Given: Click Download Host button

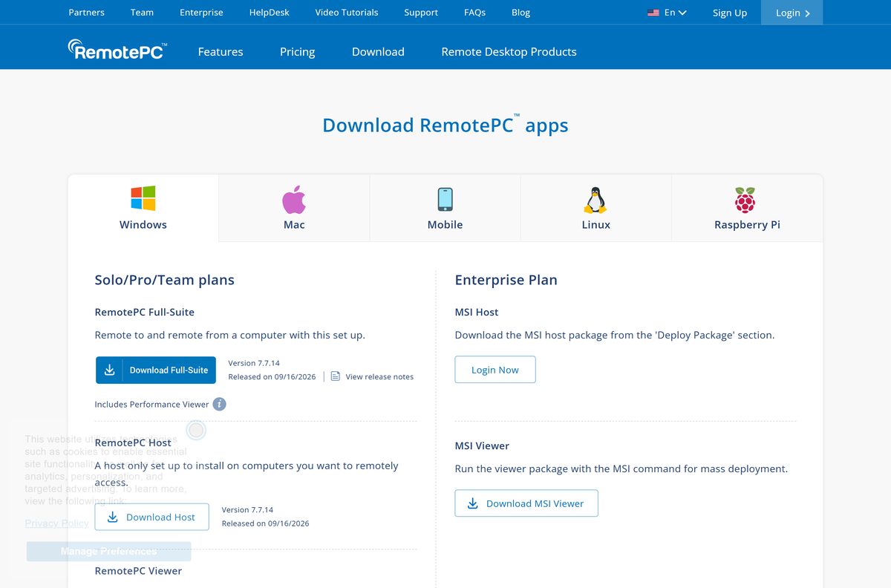Looking at the screenshot, I should [151, 517].
